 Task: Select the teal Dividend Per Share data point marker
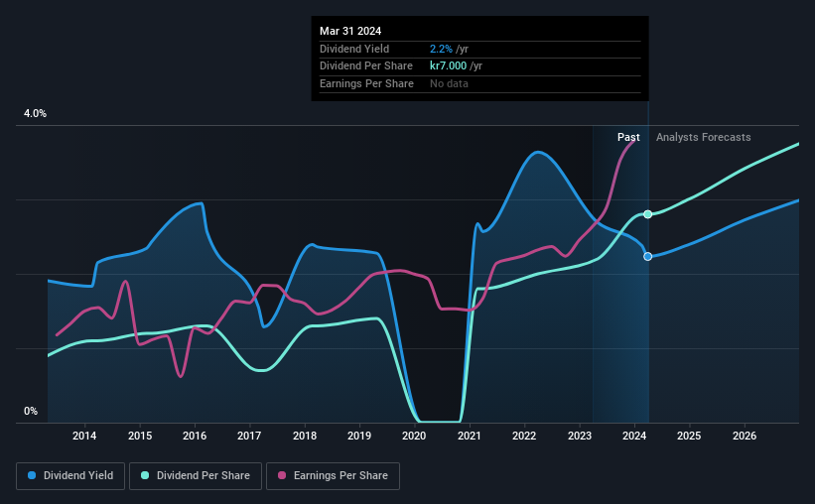[x=647, y=214]
